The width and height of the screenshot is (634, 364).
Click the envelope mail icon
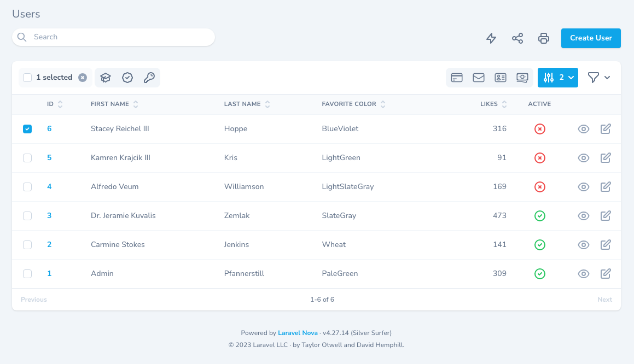pos(479,78)
